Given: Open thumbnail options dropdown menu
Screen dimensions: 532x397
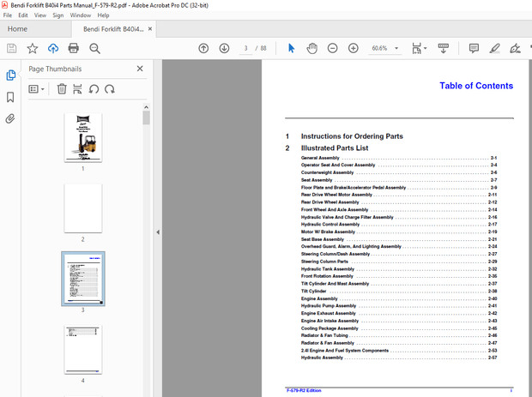Looking at the screenshot, I should point(36,89).
